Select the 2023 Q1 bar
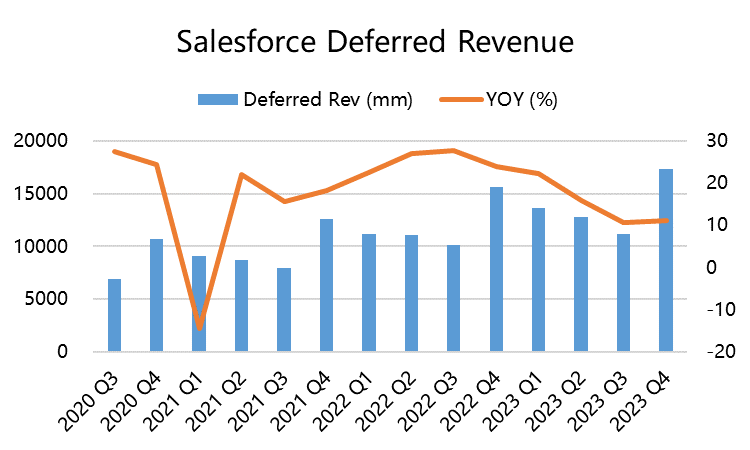 point(539,280)
